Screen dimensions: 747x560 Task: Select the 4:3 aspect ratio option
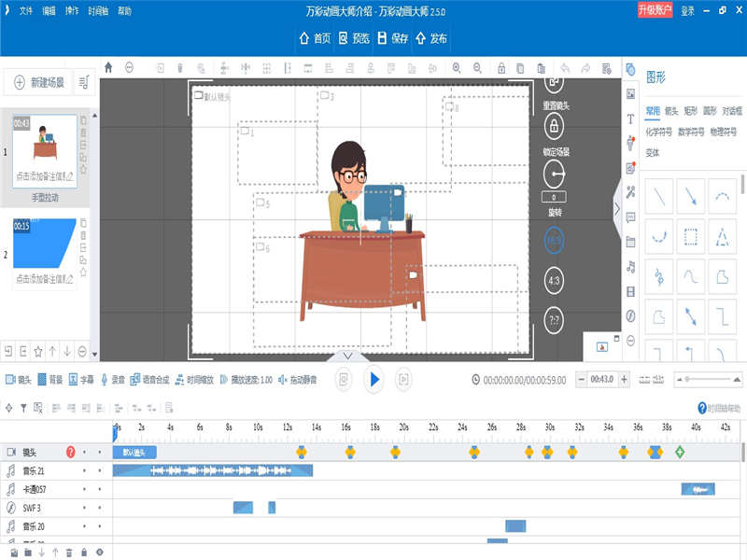tap(554, 280)
